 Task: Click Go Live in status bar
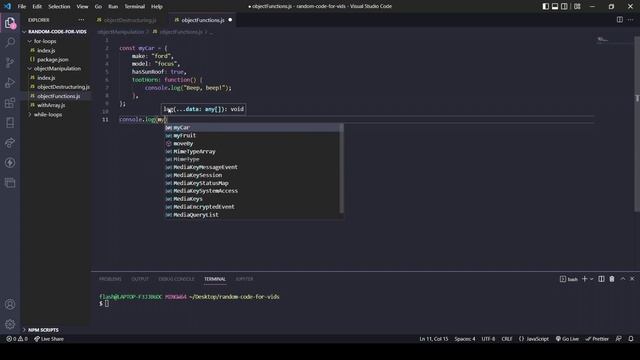click(567, 339)
